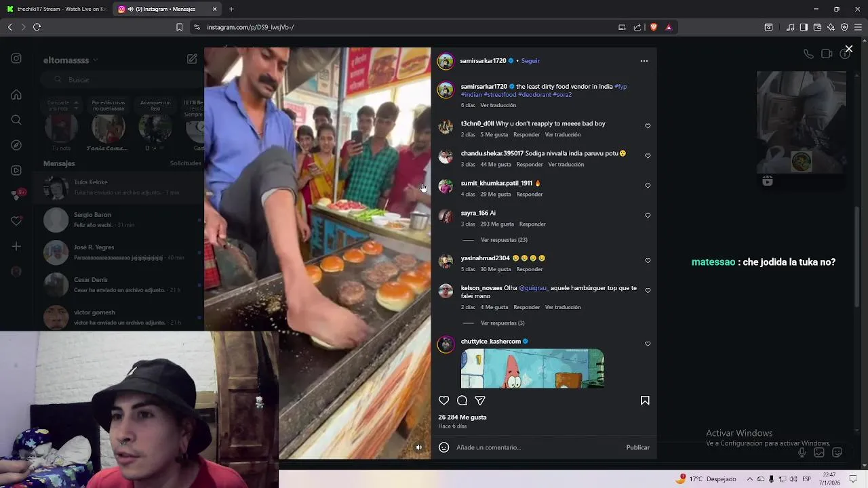Click the share page icon in address bar
This screenshot has height=488, width=868.
637,27
